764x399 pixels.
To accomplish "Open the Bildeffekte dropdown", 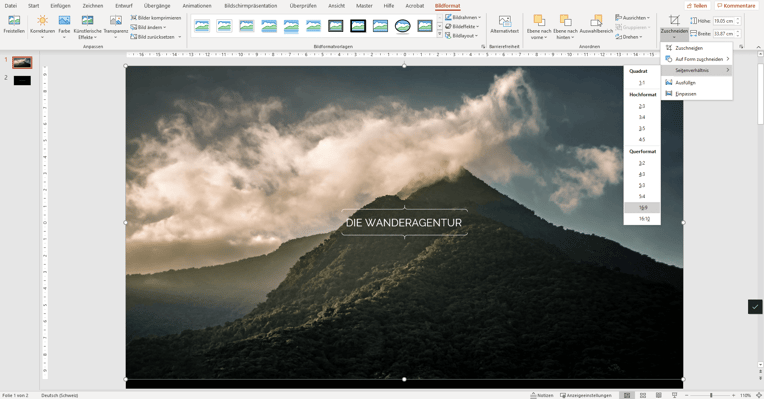I will pos(462,27).
